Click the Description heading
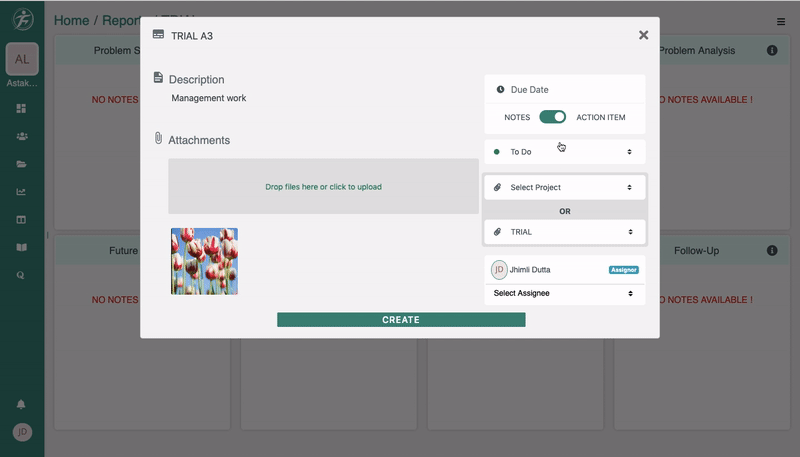 click(196, 80)
